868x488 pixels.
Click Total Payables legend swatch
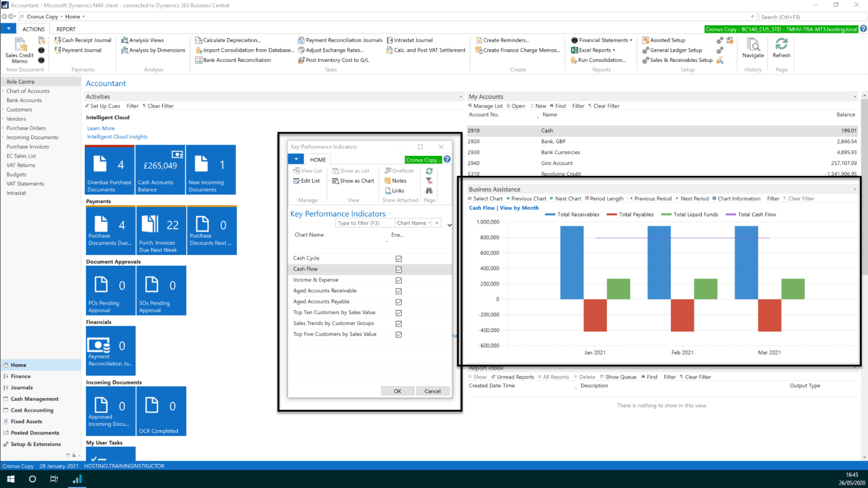pyautogui.click(x=611, y=215)
